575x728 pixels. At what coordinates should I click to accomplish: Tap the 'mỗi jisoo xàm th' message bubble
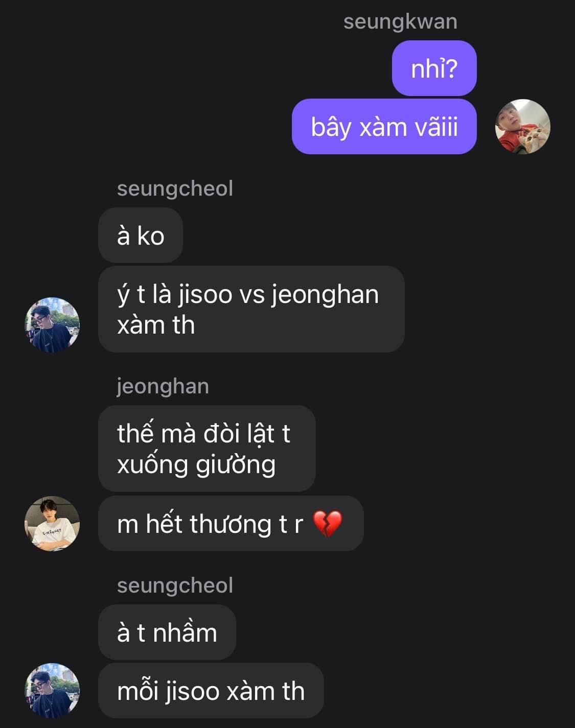(x=211, y=690)
